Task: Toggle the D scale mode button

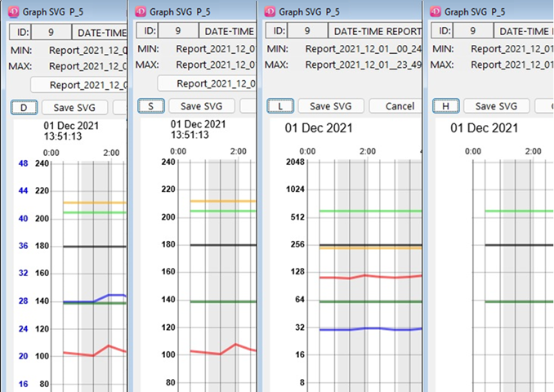Action: click(x=24, y=107)
